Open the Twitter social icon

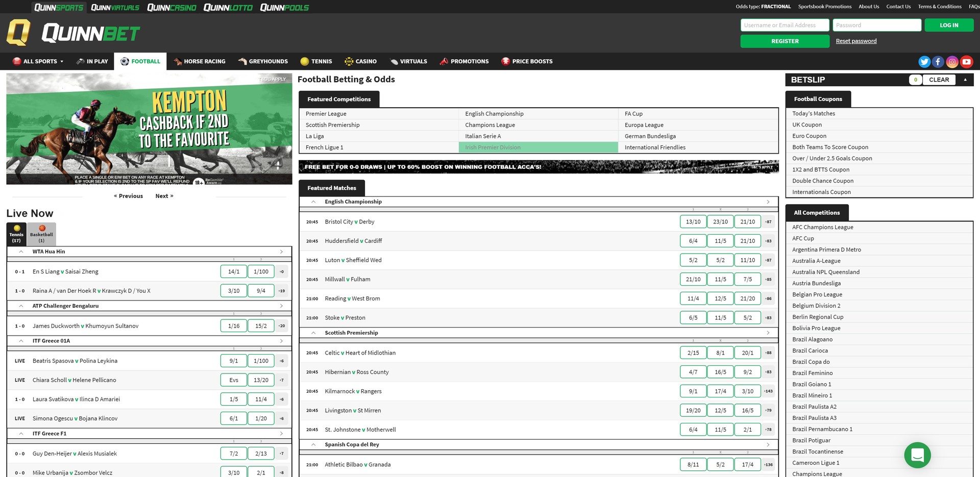[x=924, y=62]
